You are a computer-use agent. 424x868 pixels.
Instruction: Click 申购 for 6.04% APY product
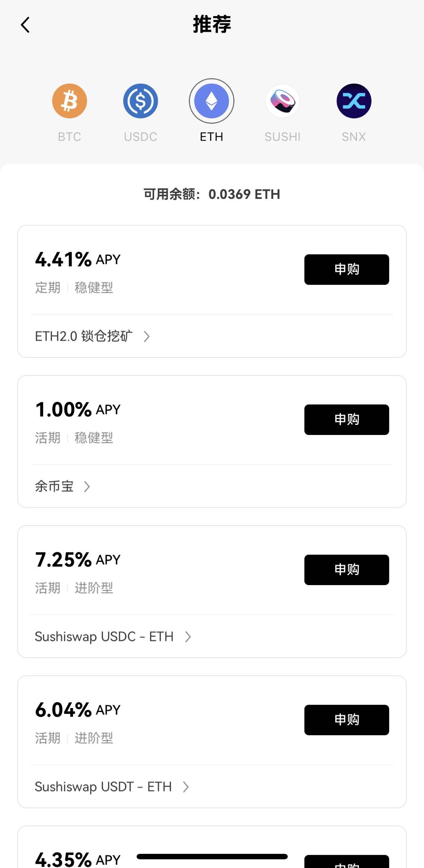click(347, 720)
